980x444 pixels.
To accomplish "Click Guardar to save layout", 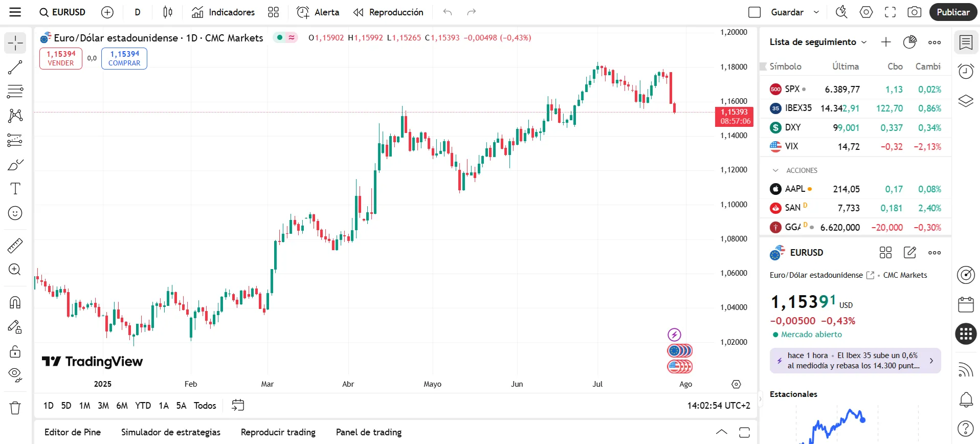I will pos(787,12).
